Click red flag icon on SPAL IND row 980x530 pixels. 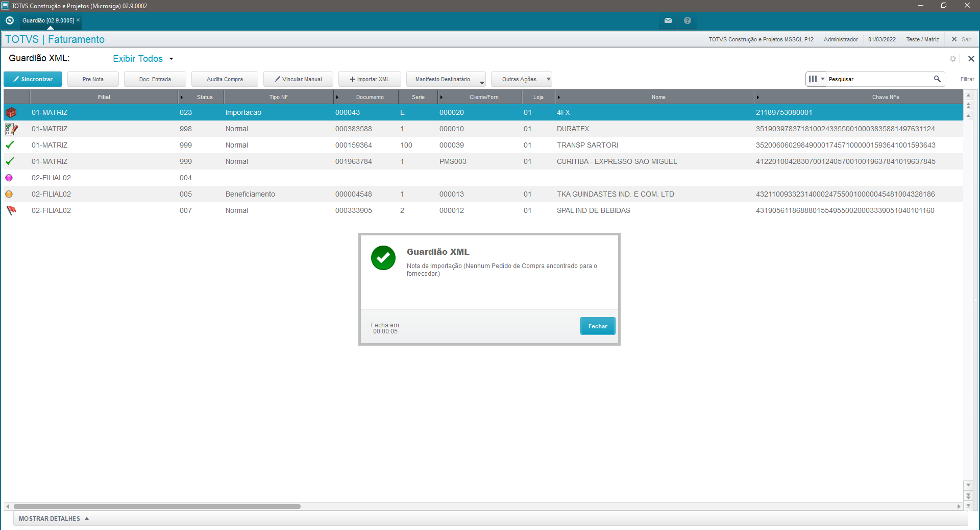(11, 210)
